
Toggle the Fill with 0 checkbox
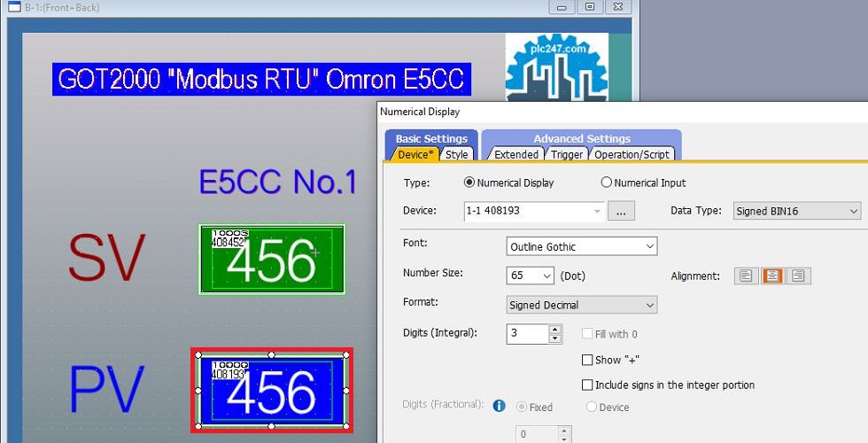pos(587,334)
